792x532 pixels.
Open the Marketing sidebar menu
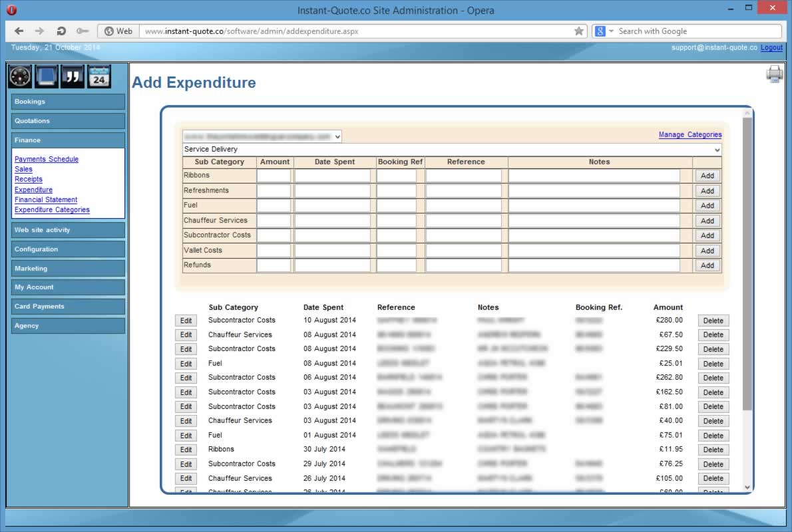(68, 269)
